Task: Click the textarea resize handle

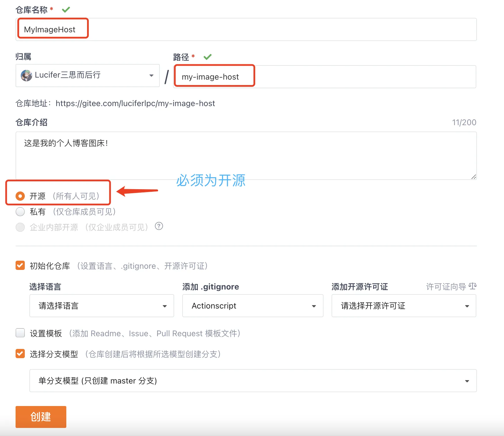Action: click(473, 176)
